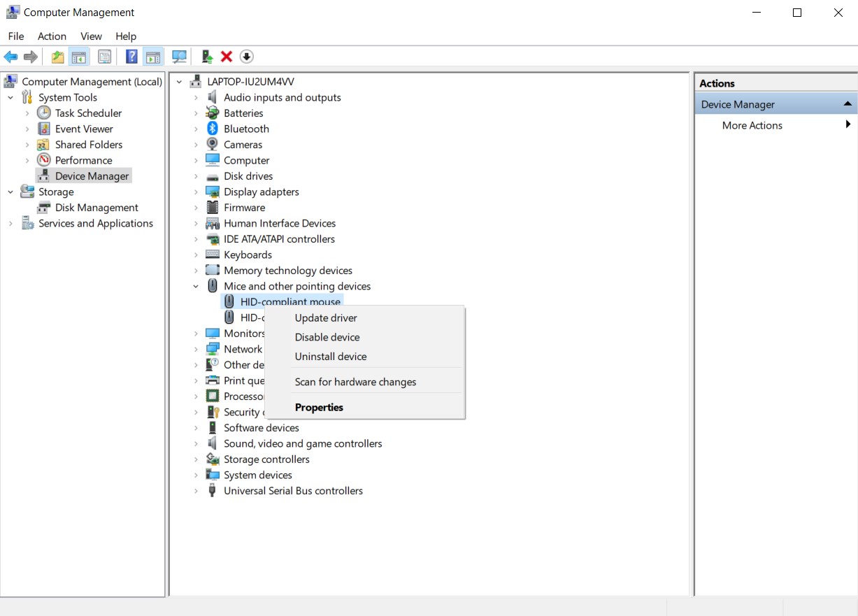Screen dimensions: 858x616
Task: Click the Up one level folder icon
Action: pyautogui.click(x=57, y=57)
